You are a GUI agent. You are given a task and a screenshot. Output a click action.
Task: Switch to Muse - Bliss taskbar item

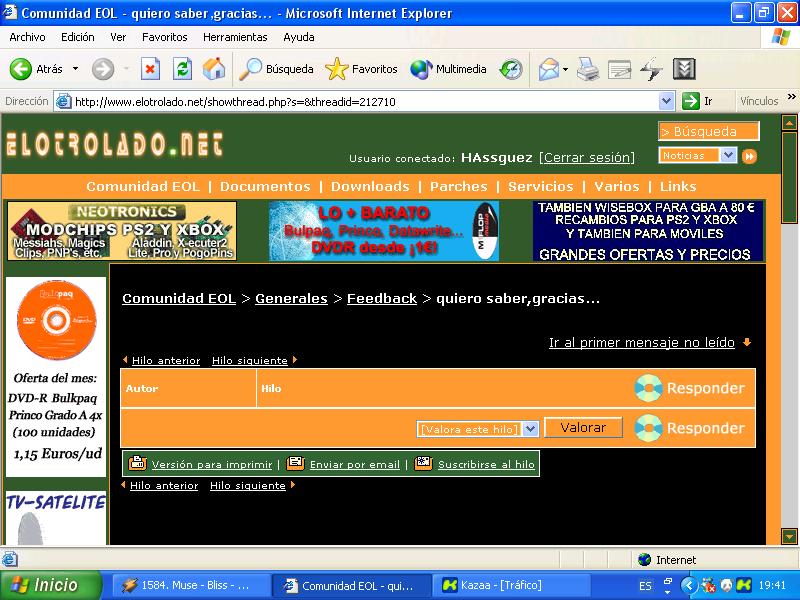point(191,585)
